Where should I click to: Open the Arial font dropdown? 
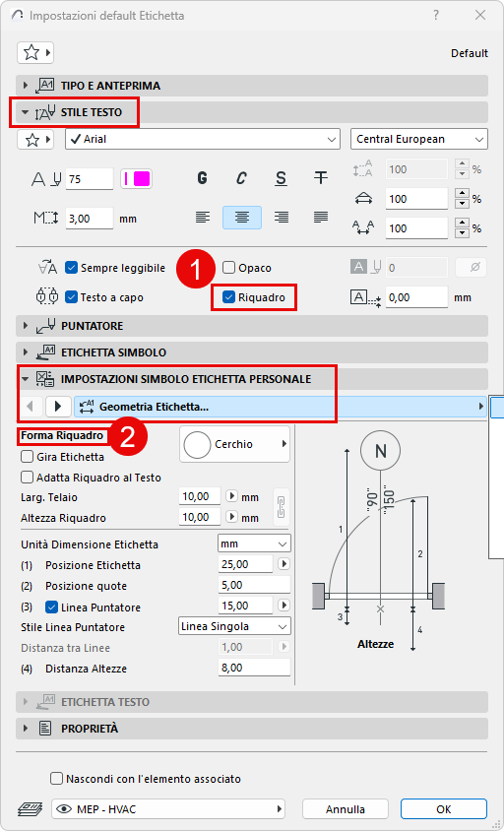[203, 140]
